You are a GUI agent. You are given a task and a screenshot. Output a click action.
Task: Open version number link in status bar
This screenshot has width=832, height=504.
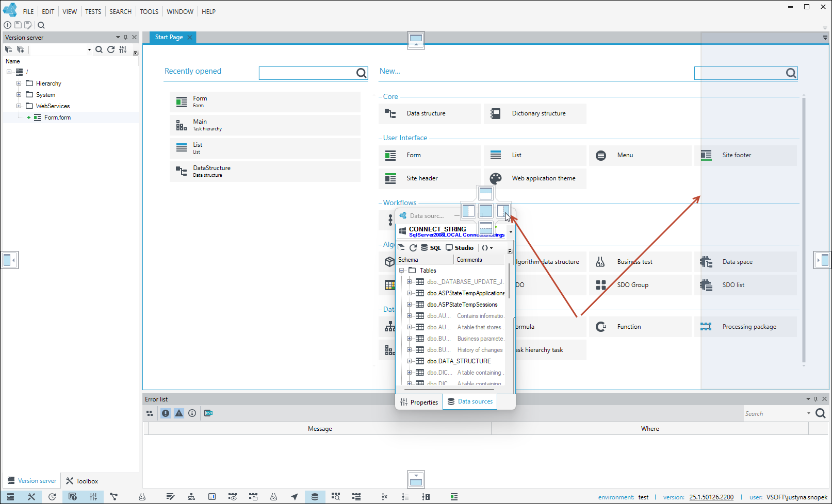pos(711,497)
